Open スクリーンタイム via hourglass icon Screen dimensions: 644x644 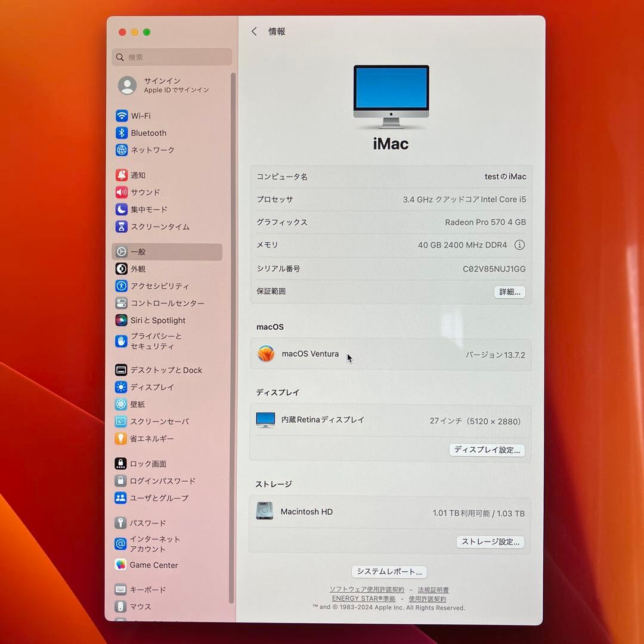click(x=120, y=227)
